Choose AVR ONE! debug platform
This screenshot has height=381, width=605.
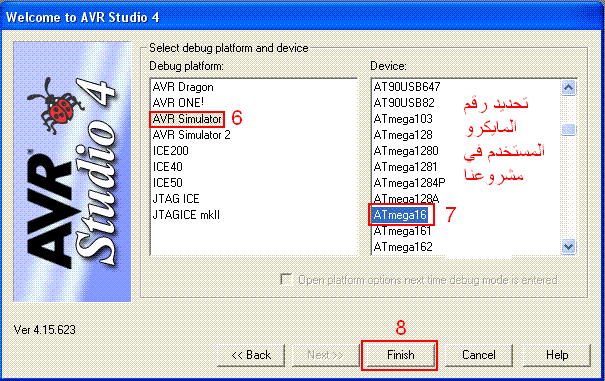(x=178, y=103)
